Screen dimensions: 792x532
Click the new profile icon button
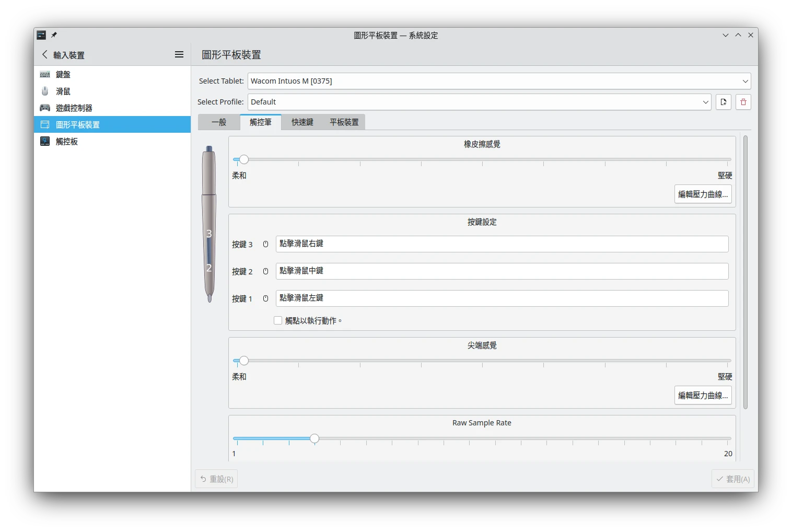click(x=724, y=102)
